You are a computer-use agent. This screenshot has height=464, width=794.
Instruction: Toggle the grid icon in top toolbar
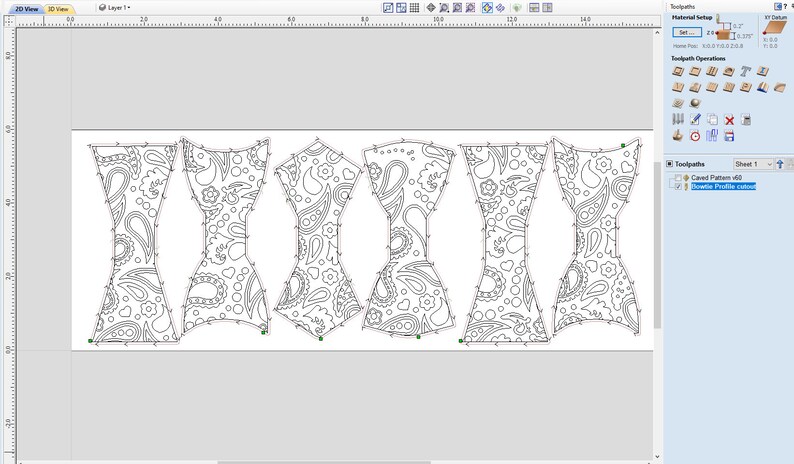click(414, 8)
